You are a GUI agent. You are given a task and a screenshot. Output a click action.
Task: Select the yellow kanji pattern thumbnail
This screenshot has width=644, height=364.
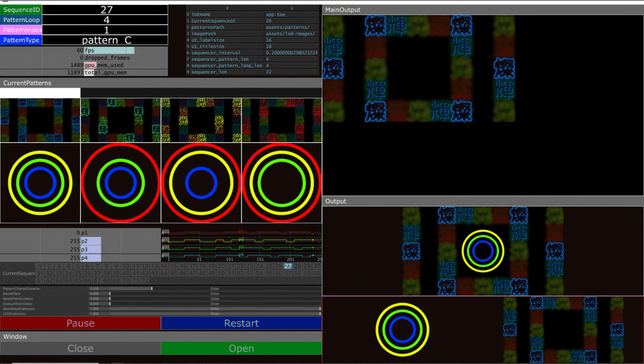201,120
